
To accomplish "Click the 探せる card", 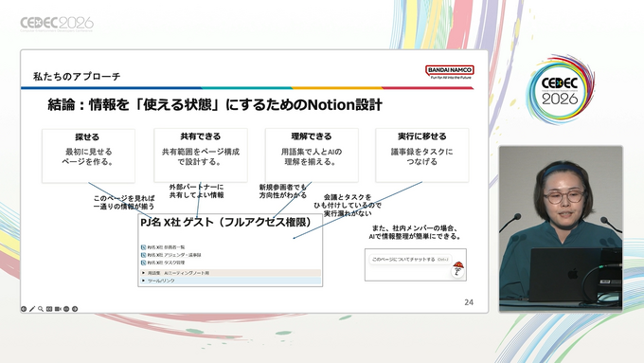I will point(88,155).
